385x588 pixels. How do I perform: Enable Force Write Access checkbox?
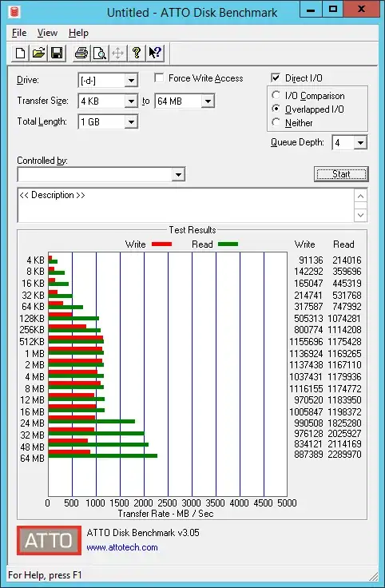(159, 77)
